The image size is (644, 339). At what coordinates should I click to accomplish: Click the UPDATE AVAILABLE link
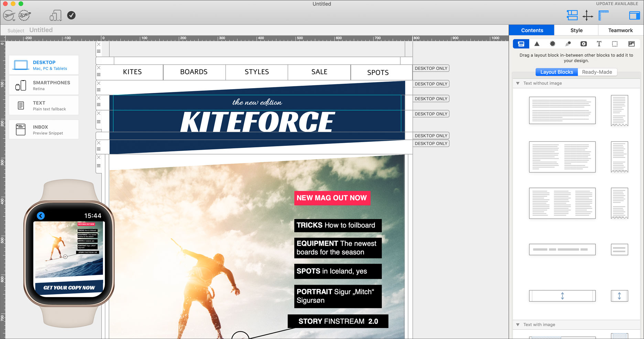617,4
